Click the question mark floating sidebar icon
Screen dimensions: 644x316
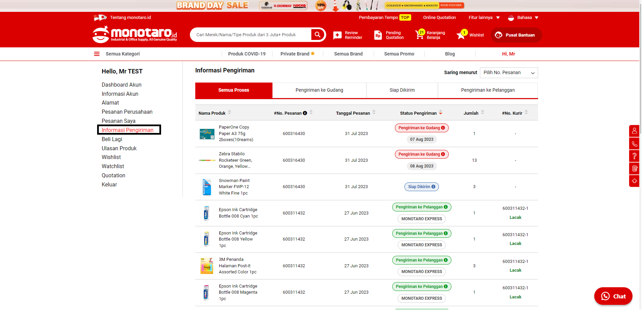coord(634,156)
